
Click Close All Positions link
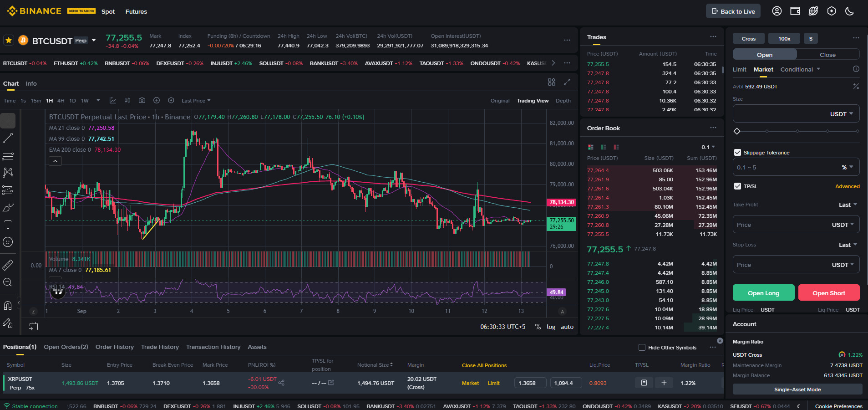coord(484,365)
